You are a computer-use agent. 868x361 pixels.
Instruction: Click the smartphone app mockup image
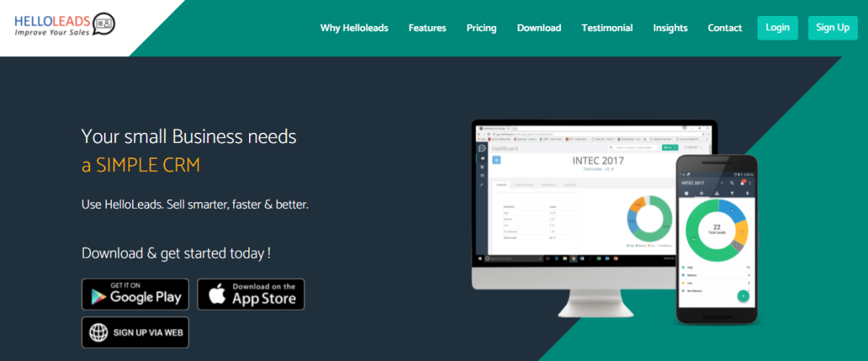coord(716,240)
